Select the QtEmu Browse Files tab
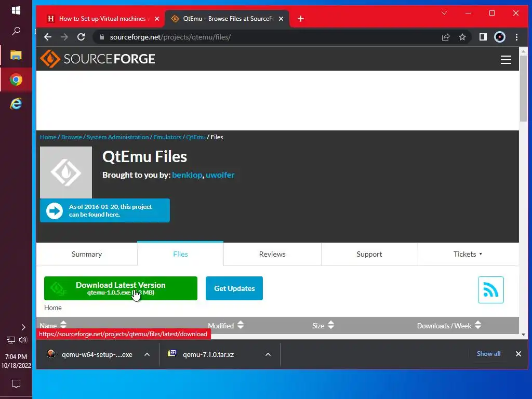Image resolution: width=532 pixels, height=399 pixels. (228, 19)
